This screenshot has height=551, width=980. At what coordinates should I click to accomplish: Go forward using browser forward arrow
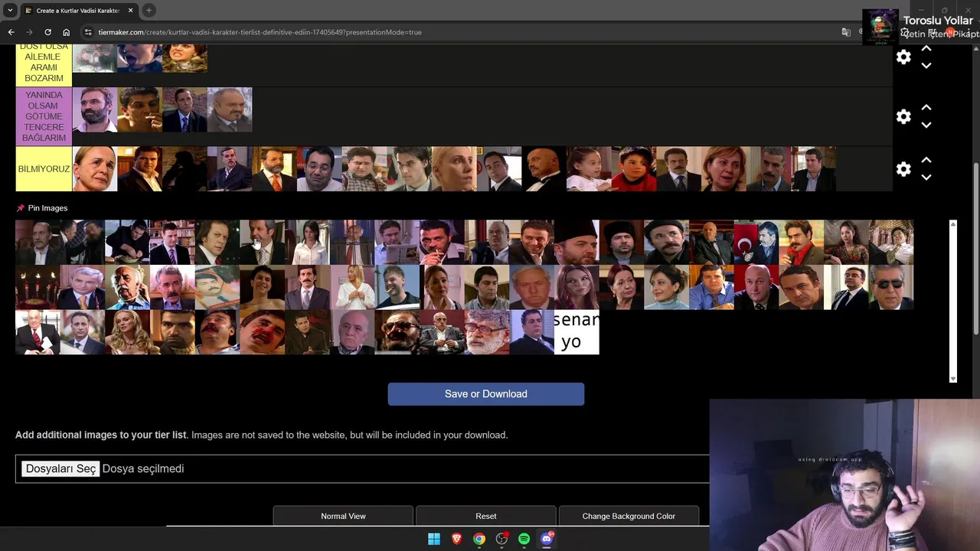[x=29, y=32]
